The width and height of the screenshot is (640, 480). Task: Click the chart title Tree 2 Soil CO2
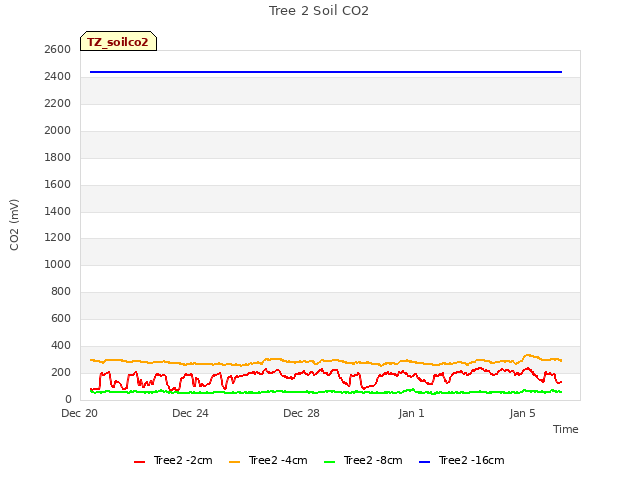tap(319, 11)
